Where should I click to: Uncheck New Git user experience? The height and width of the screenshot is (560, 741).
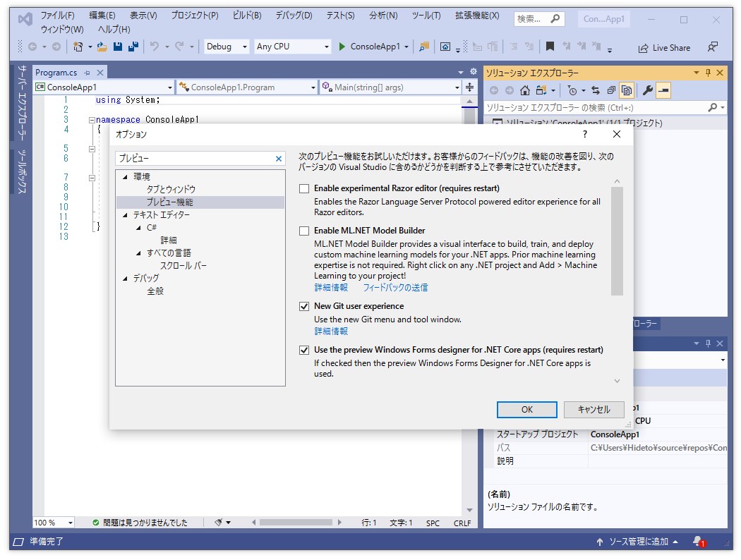pos(304,306)
